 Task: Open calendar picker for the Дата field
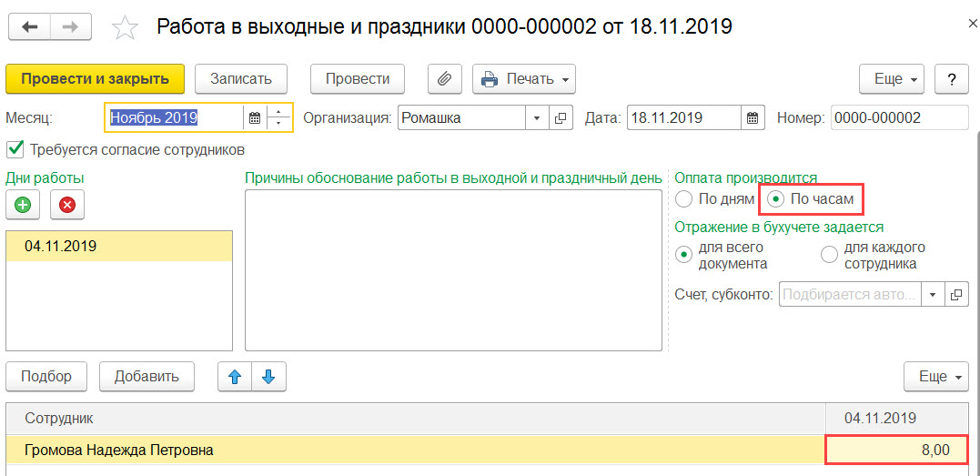click(753, 117)
